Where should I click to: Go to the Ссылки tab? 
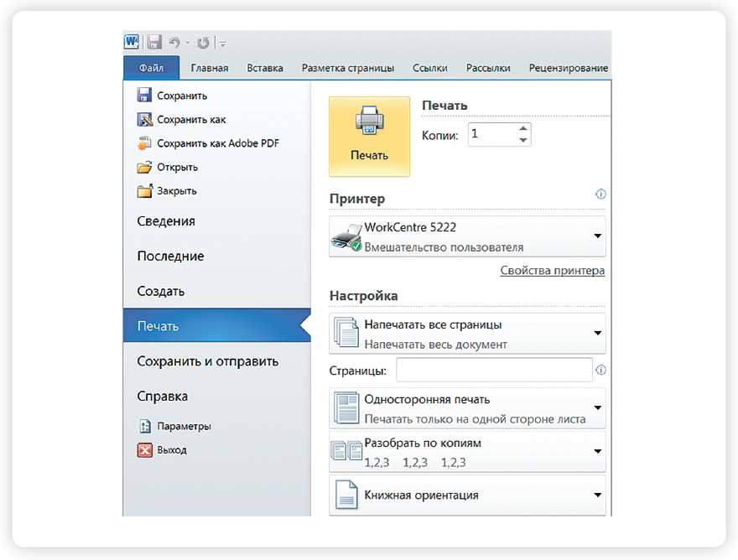[429, 68]
